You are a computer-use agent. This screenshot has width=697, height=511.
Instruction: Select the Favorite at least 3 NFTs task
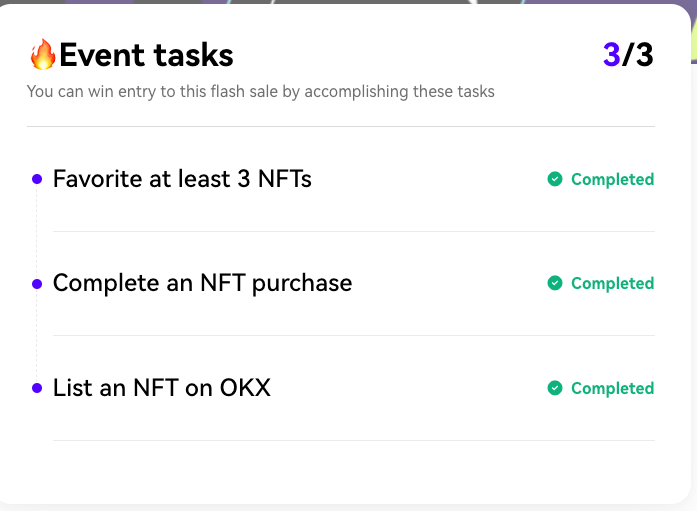182,179
